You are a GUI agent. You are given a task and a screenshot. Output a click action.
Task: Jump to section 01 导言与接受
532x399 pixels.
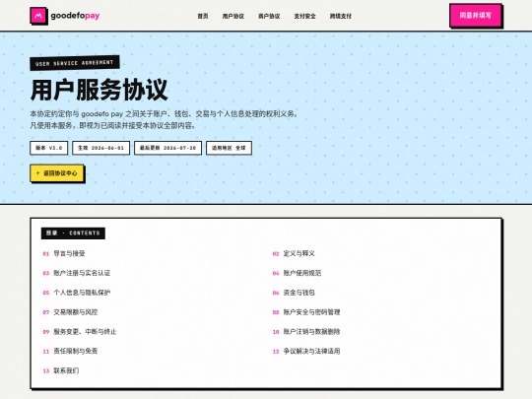coord(64,253)
